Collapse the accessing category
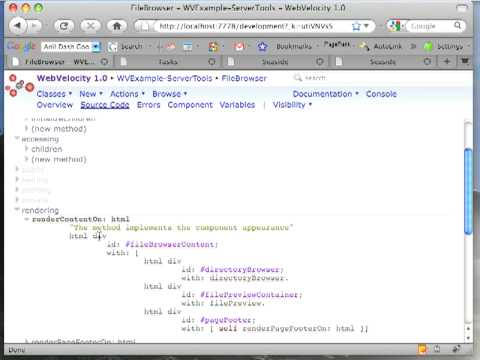 click(17, 138)
